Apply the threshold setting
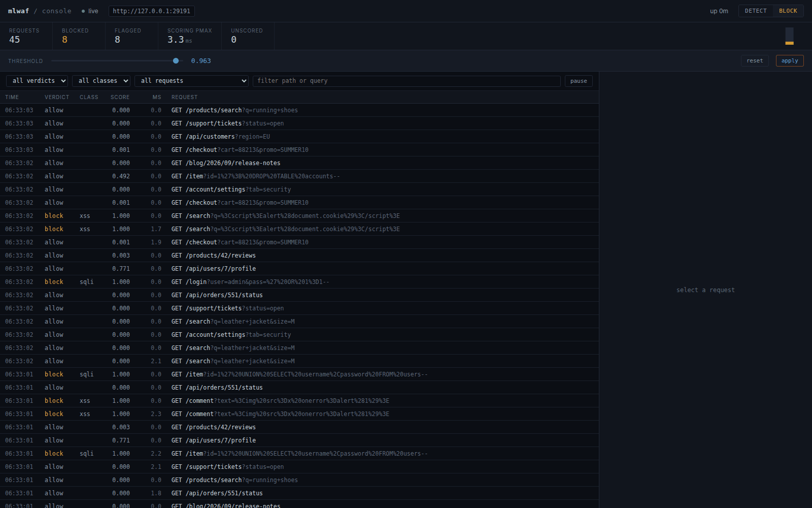 (x=790, y=61)
